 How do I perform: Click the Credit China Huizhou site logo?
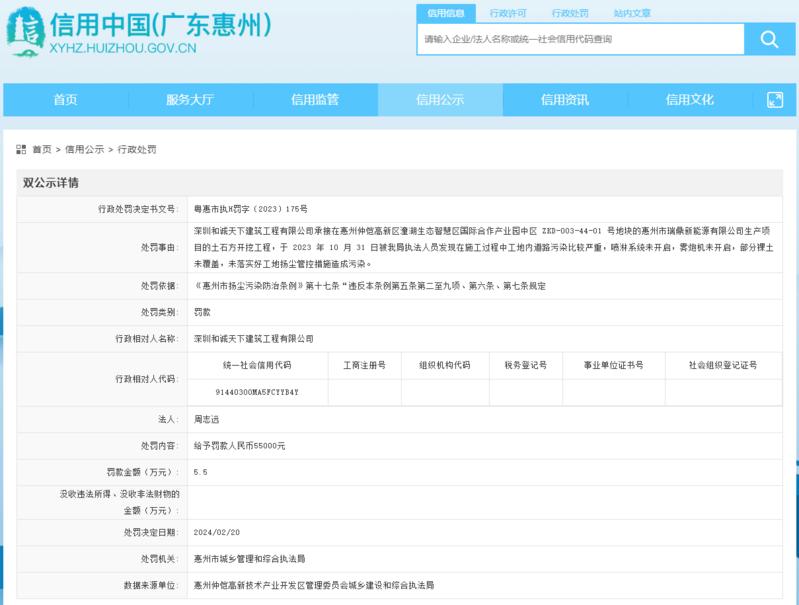(139, 32)
